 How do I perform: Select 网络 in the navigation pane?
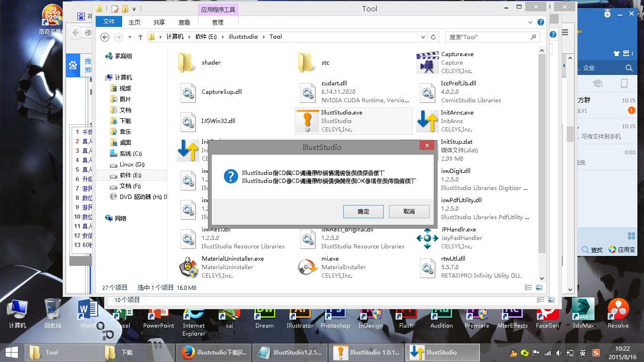click(121, 219)
